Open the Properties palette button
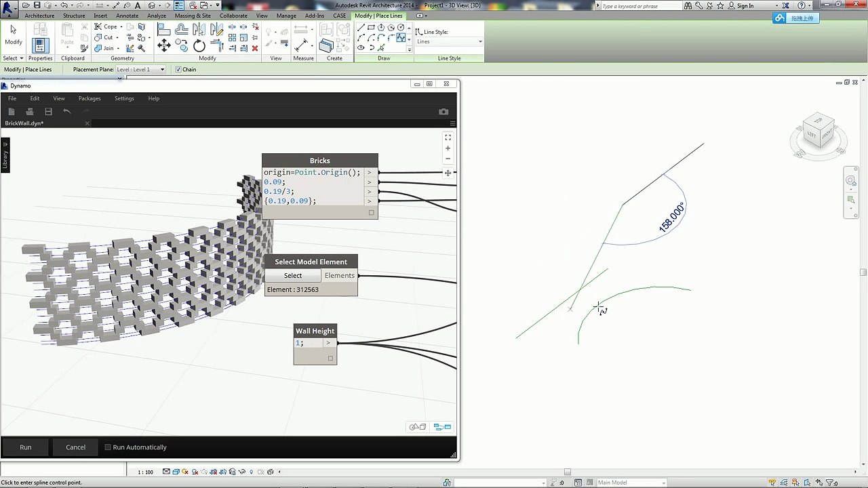Screen dimensions: 868x488 [x=40, y=45]
